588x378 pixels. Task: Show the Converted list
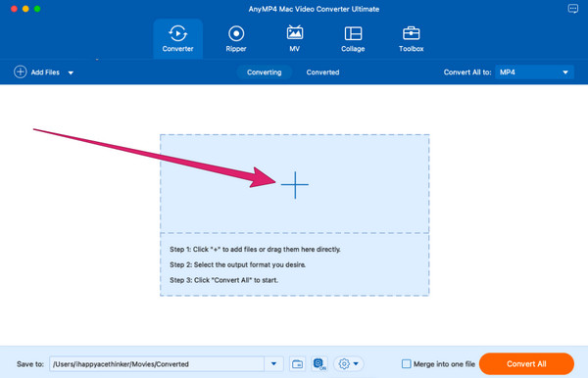tap(322, 72)
